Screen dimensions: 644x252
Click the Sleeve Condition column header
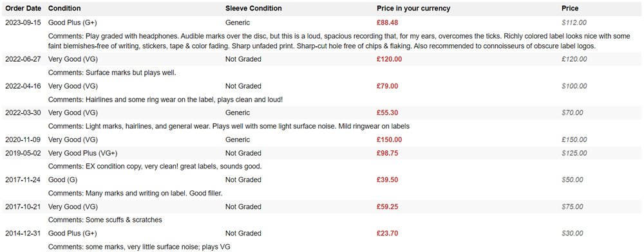(x=253, y=8)
